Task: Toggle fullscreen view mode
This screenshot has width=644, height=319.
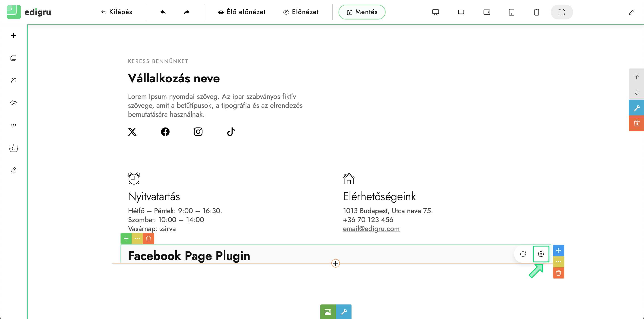Action: click(x=562, y=12)
